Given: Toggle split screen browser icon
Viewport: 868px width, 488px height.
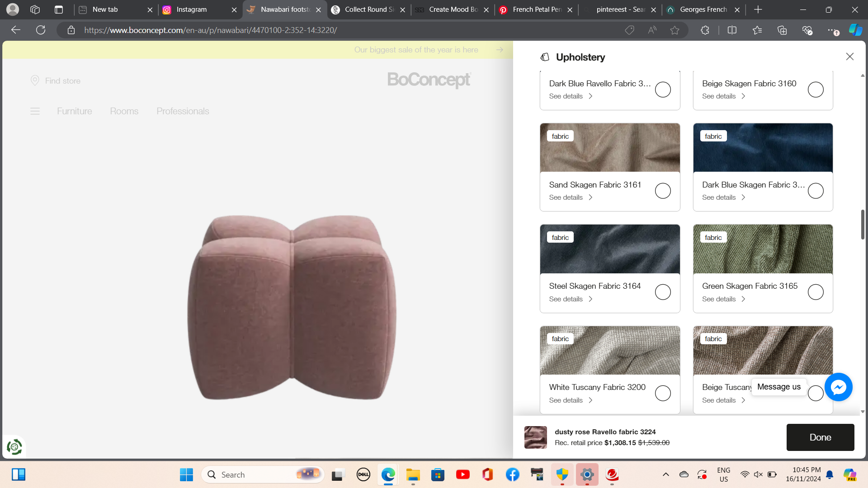Looking at the screenshot, I should tap(732, 30).
